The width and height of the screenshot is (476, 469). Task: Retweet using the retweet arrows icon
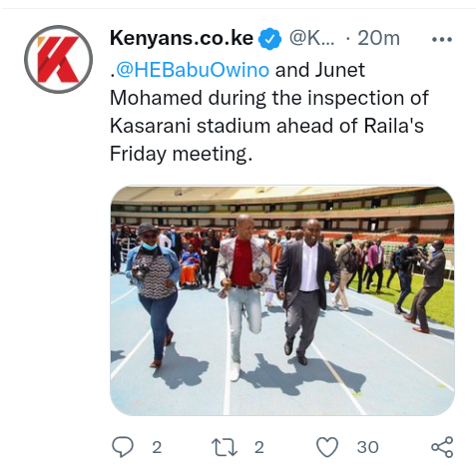point(225,447)
